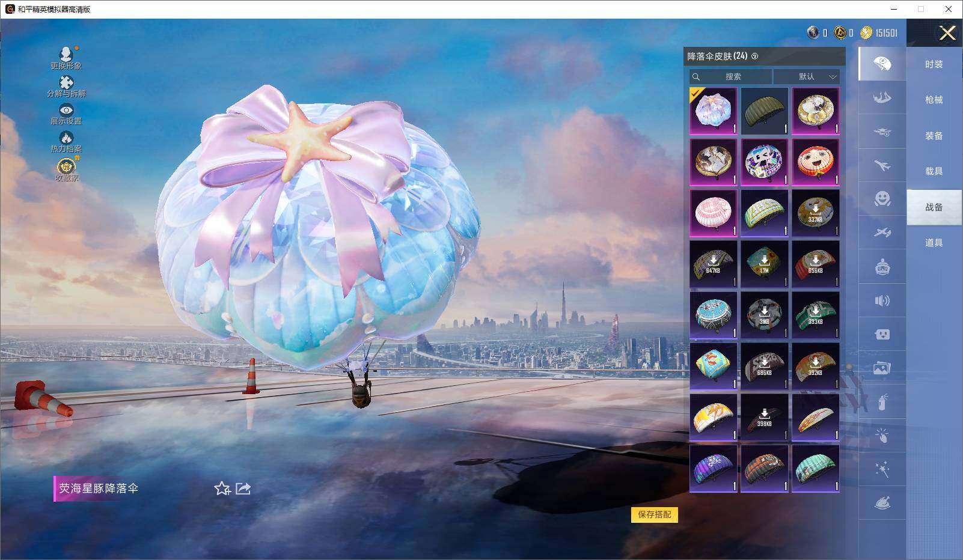
Task: Select magic wand effects category icon
Action: [882, 469]
